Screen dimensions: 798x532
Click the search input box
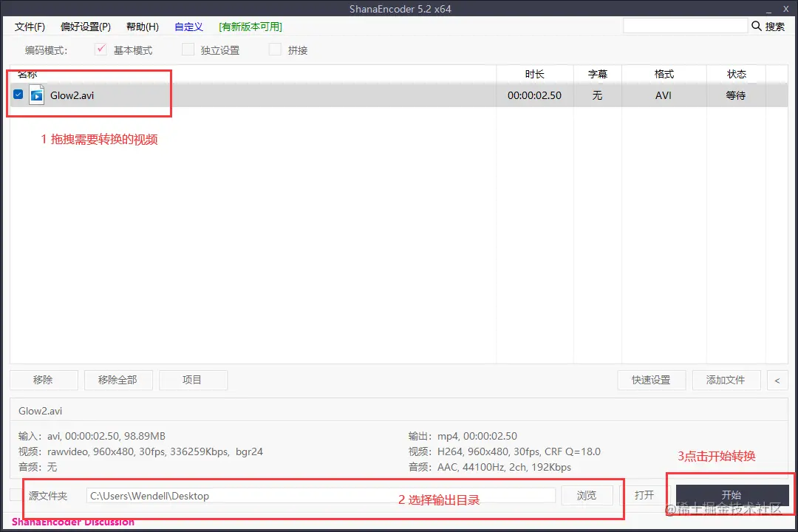[x=685, y=26]
